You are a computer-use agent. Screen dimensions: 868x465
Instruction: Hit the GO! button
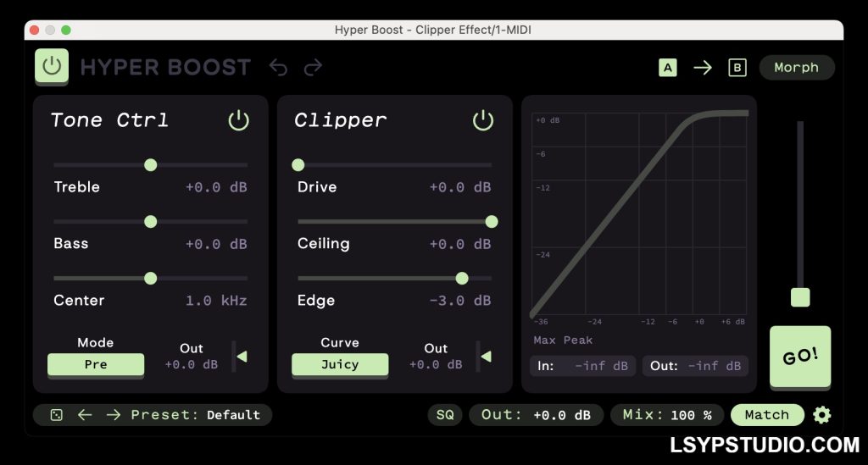point(800,357)
